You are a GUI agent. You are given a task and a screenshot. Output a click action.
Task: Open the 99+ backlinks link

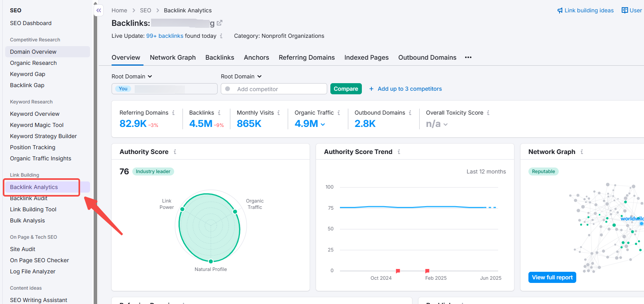point(165,36)
